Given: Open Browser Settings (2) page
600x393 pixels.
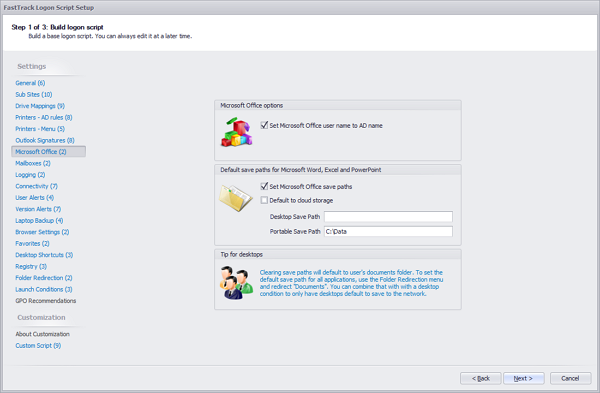Looking at the screenshot, I should [x=42, y=232].
